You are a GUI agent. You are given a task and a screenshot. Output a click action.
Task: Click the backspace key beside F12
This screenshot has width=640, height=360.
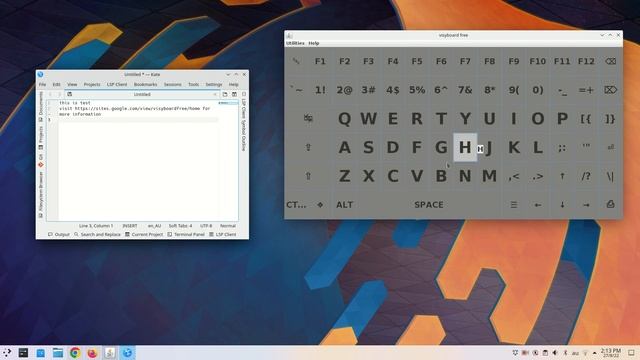(610, 61)
